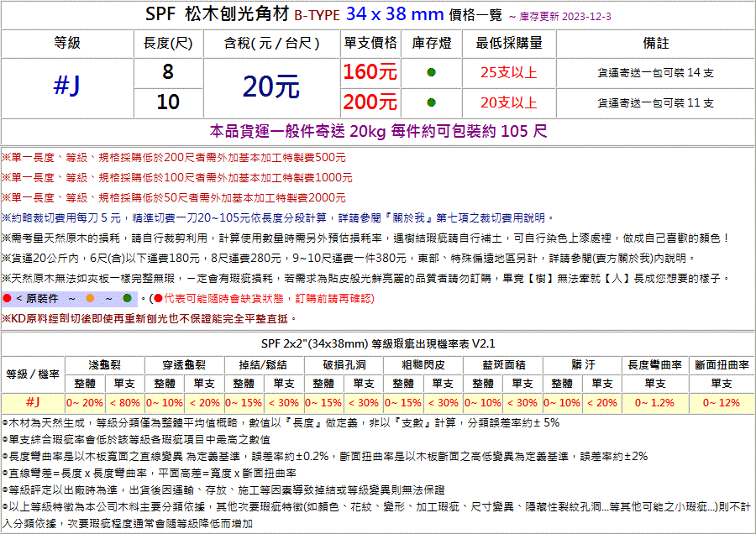This screenshot has height=534, width=756.
Task: Click the length cell showing 10
Action: [168, 102]
